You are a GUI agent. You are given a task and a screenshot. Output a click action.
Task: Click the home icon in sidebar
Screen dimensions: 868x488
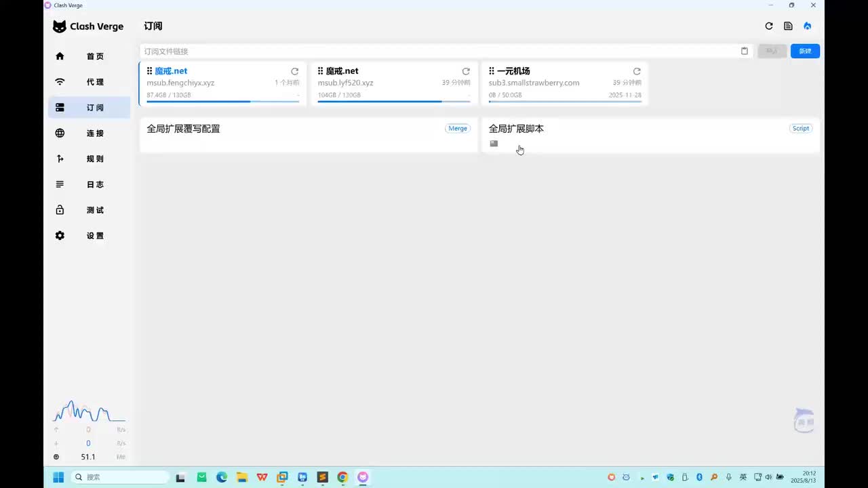60,56
